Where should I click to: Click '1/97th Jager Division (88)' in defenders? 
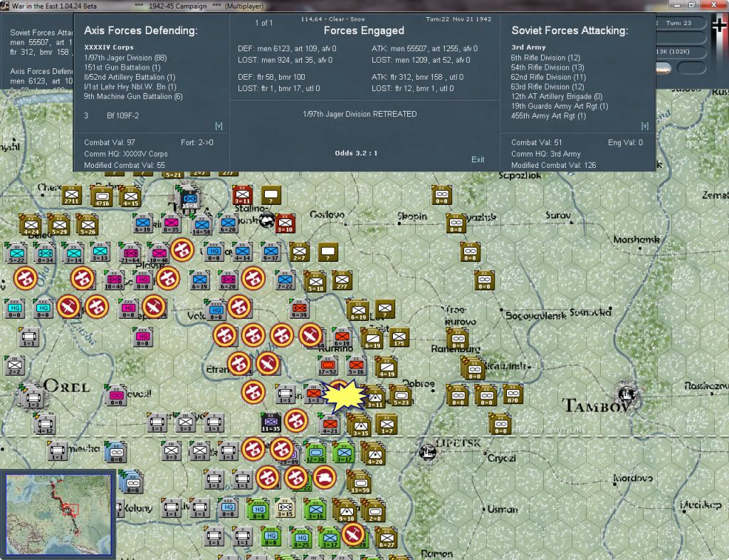tap(125, 58)
